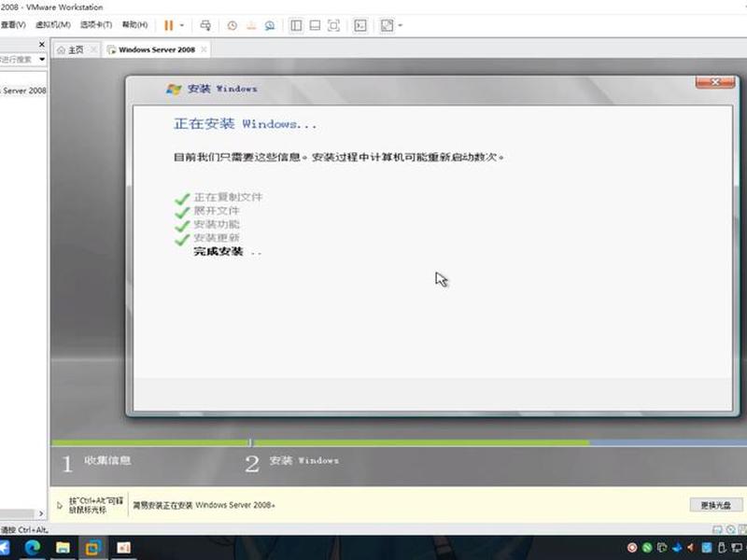The width and height of the screenshot is (747, 560).
Task: Click the stretch guest display icon
Action: pyautogui.click(x=388, y=25)
